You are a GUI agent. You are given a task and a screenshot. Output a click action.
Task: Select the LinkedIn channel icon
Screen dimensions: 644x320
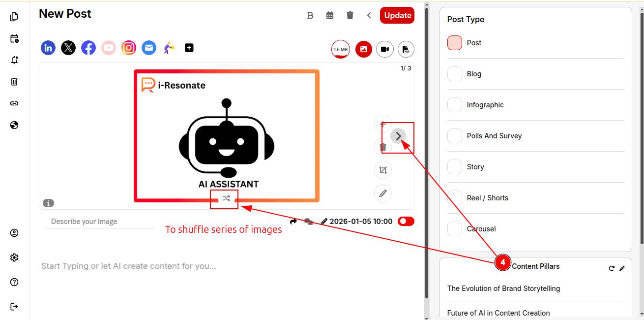[x=48, y=48]
